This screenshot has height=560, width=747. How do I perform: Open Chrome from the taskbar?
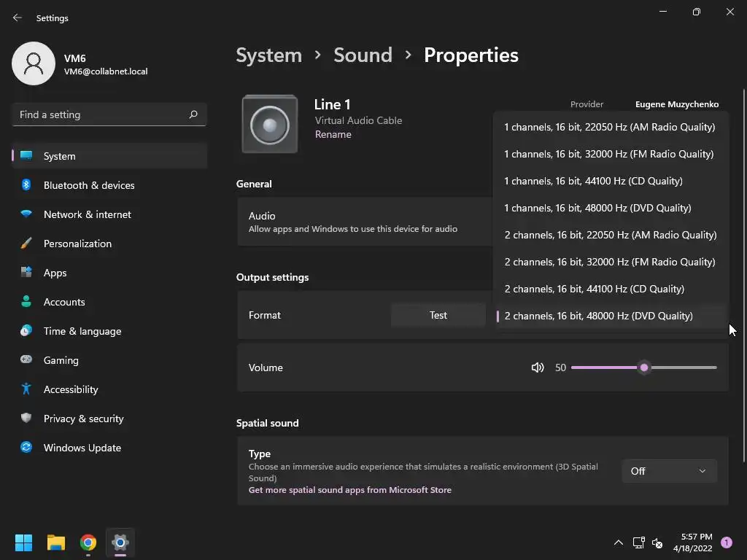click(88, 542)
